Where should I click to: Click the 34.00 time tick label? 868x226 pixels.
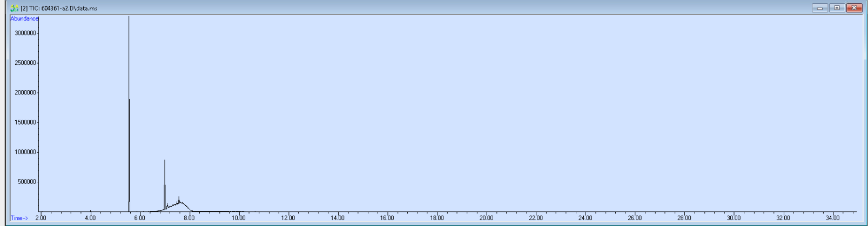point(832,218)
